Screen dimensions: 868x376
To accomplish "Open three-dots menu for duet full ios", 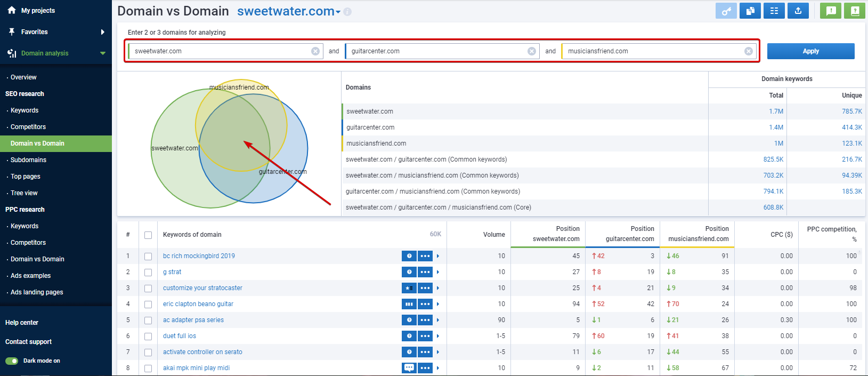I will pos(425,336).
